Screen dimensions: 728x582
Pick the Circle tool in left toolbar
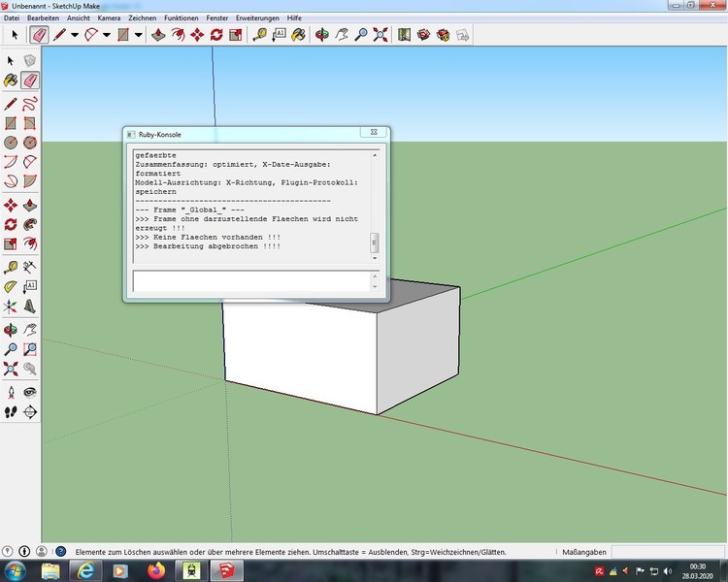11,143
